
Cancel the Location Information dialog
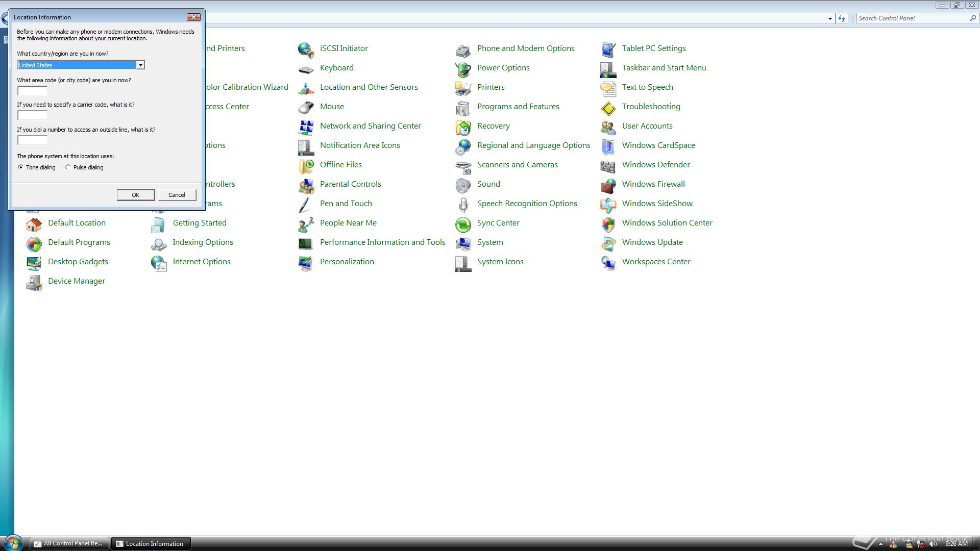[x=177, y=195]
